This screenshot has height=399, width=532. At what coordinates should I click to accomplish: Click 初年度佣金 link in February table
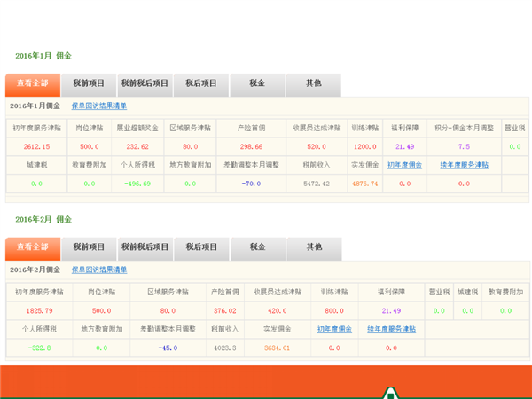click(334, 329)
